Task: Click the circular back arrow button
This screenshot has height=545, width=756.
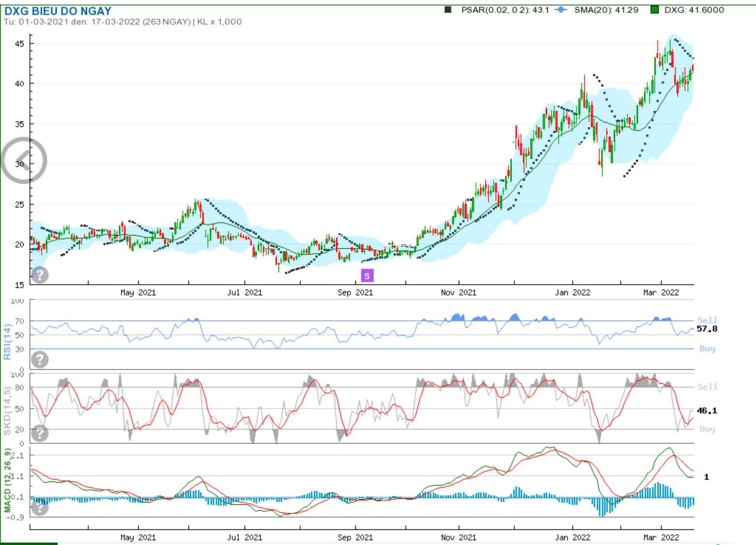Action: pos(24,160)
